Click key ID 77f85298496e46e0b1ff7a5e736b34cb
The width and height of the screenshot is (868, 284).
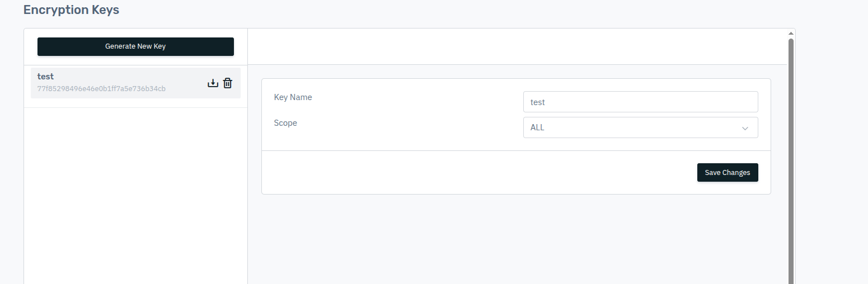point(101,89)
